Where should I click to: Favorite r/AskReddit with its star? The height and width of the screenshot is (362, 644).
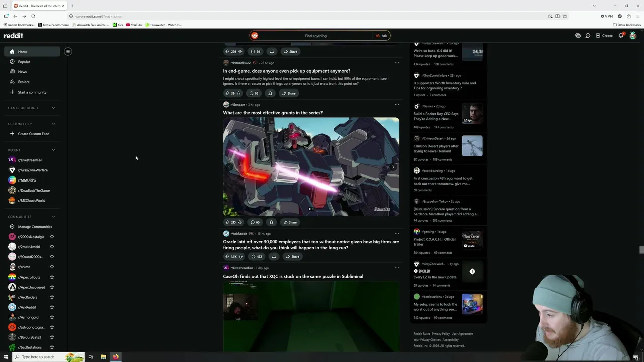click(x=52, y=307)
